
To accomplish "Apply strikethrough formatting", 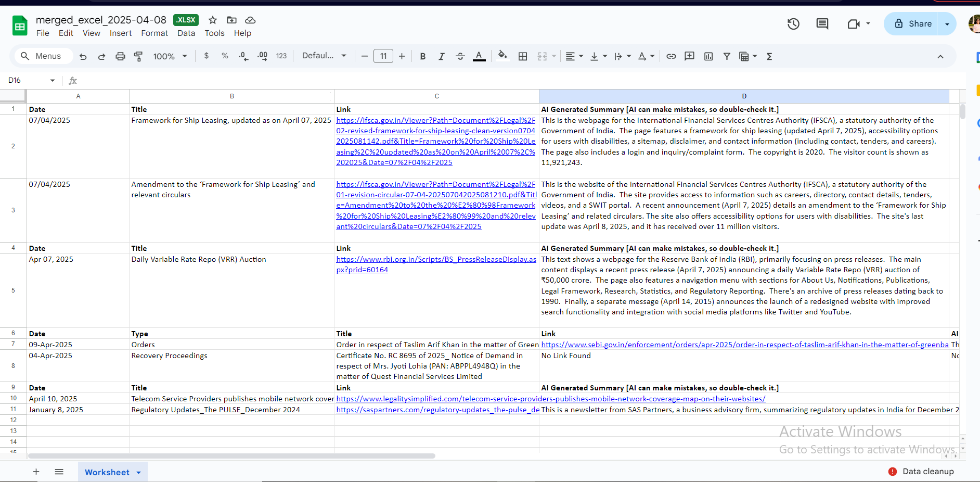I will point(460,56).
